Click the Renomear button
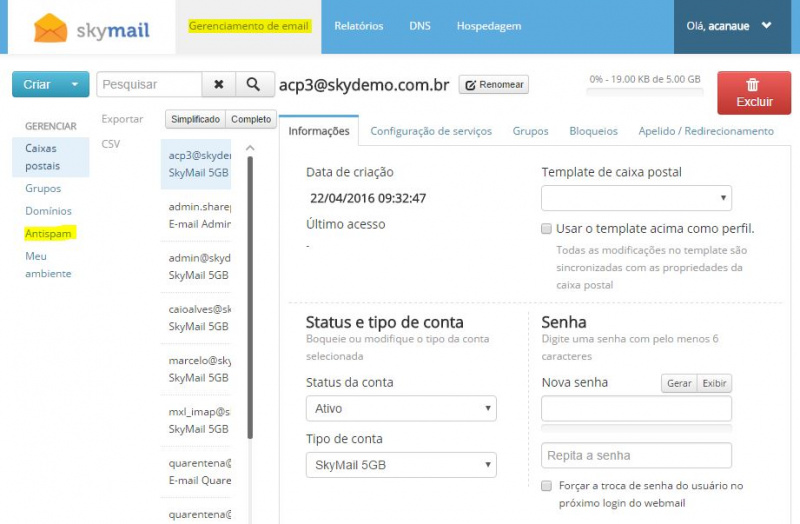The width and height of the screenshot is (800, 524). (493, 85)
